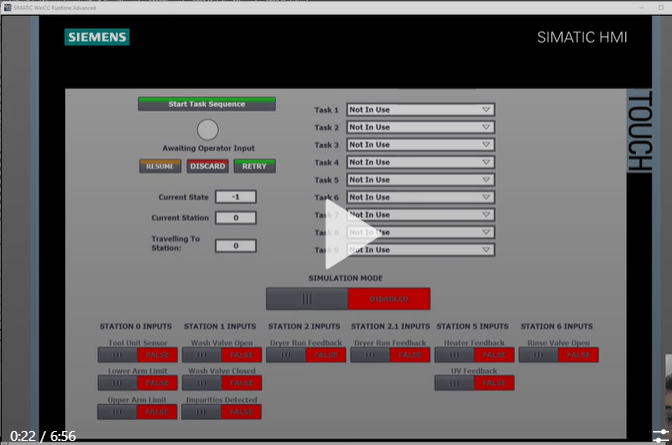Toggle the Wash Valve Open input
The width and height of the screenshot is (672, 445).
(221, 355)
